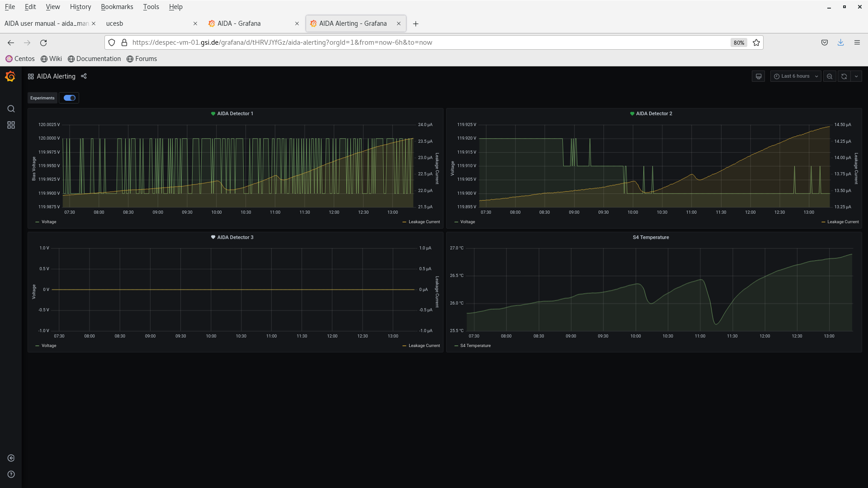This screenshot has width=868, height=488.
Task: Toggle Leakage Current series in AIDA Detector 2 legend
Action: [x=842, y=222]
